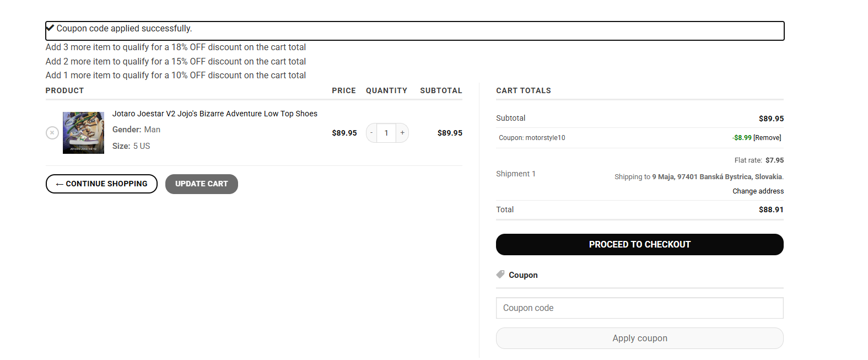
Task: Click the Coupon section heading
Action: pos(523,275)
